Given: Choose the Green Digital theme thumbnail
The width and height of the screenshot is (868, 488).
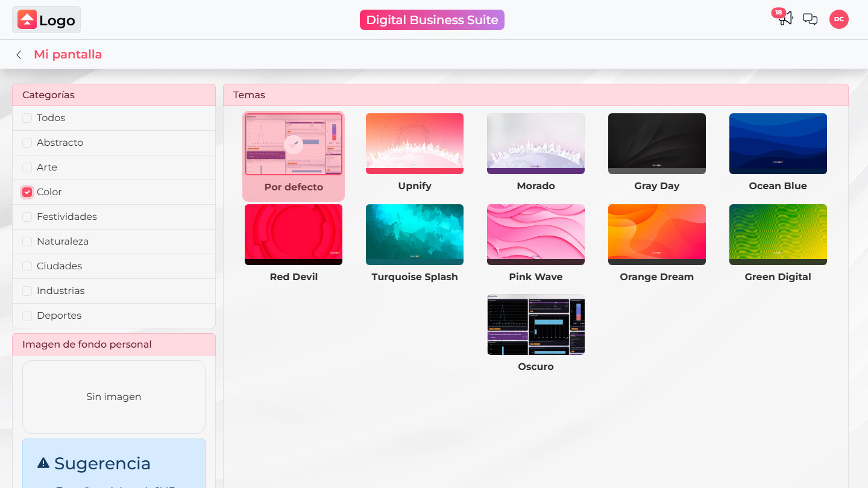Looking at the screenshot, I should click(778, 234).
